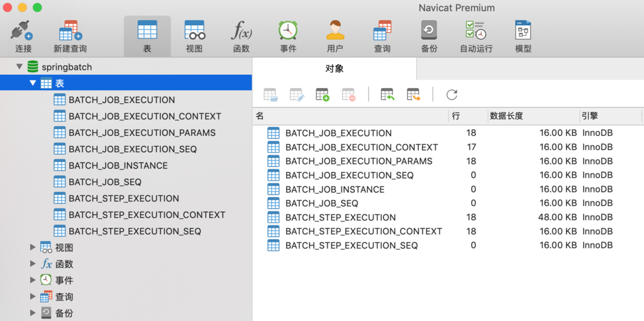The width and height of the screenshot is (644, 321).
Task: Select the 视图 label in sidebar tree
Action: (x=64, y=248)
